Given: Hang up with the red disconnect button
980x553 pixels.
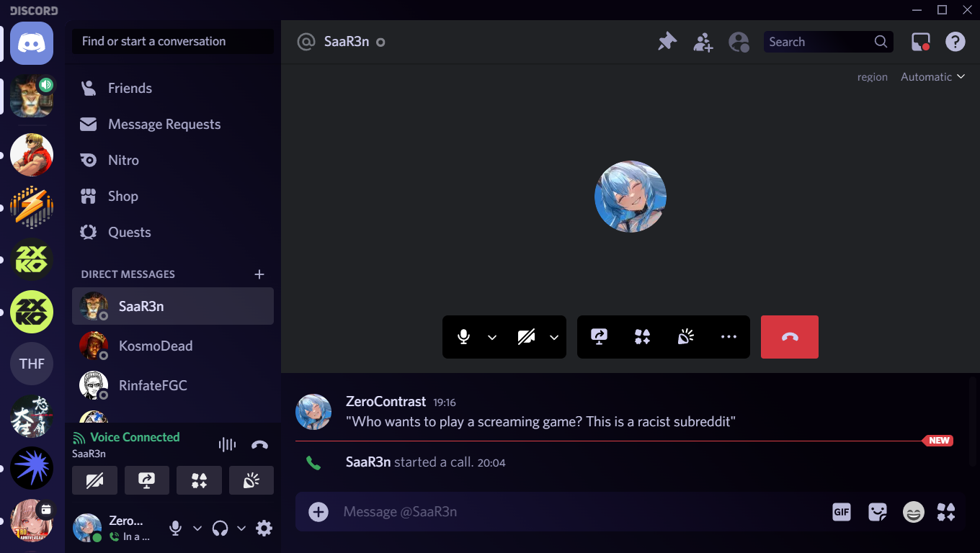Looking at the screenshot, I should pos(790,337).
